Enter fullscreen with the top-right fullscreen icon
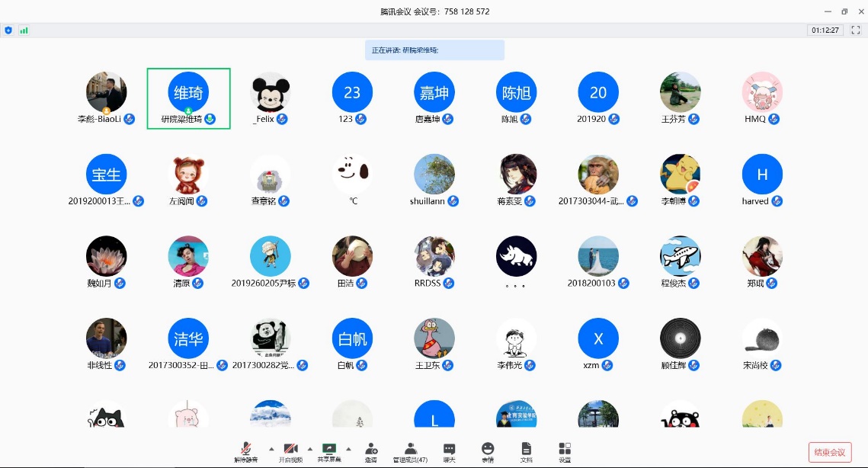This screenshot has width=868, height=468. click(x=855, y=30)
